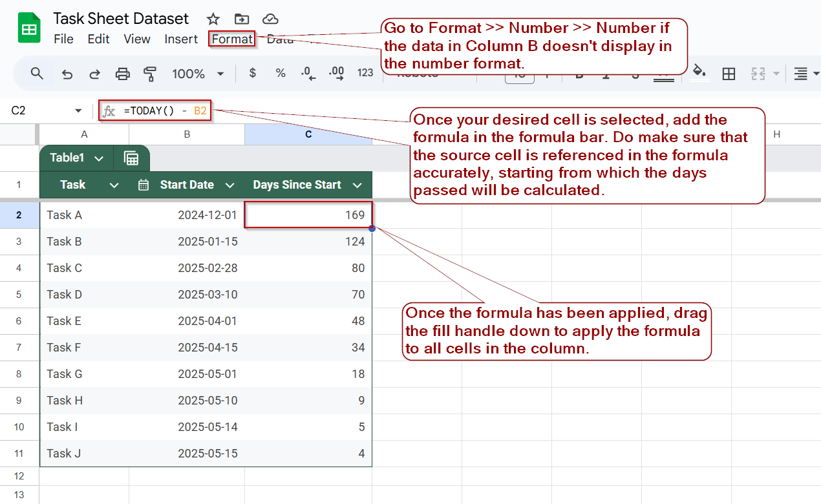821x504 pixels.
Task: Click the redo arrow
Action: pos(94,74)
